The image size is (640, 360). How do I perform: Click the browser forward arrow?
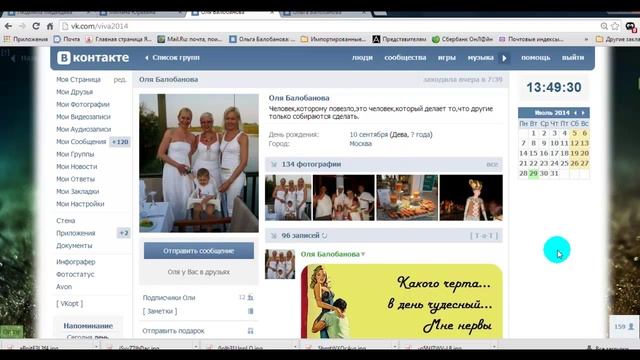[x=22, y=26]
